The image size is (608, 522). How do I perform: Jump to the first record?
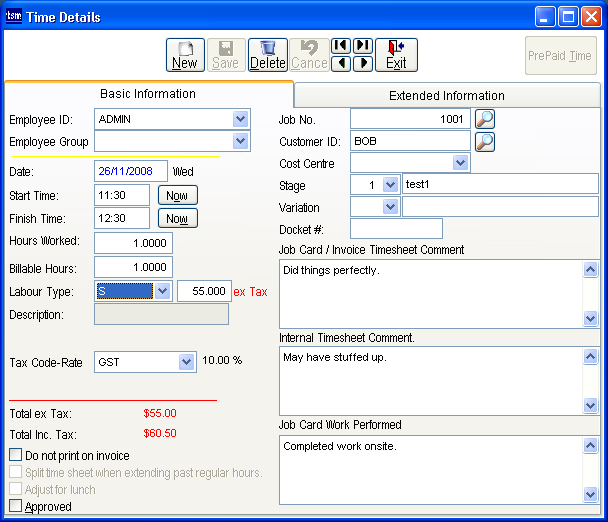coord(341,46)
